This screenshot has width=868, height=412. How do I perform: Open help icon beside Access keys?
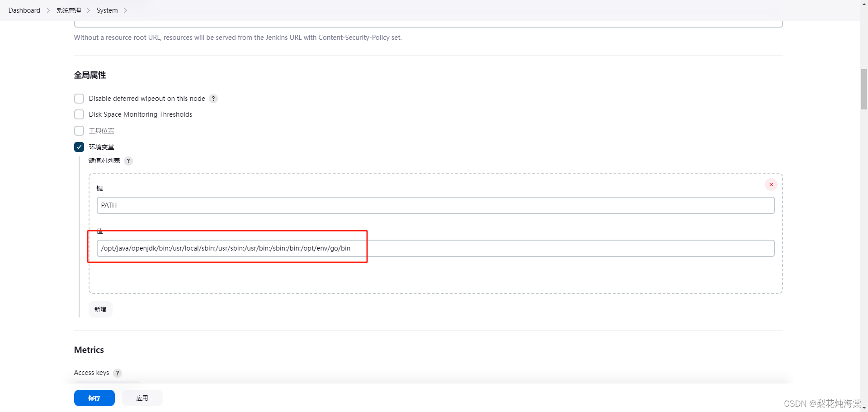118,373
